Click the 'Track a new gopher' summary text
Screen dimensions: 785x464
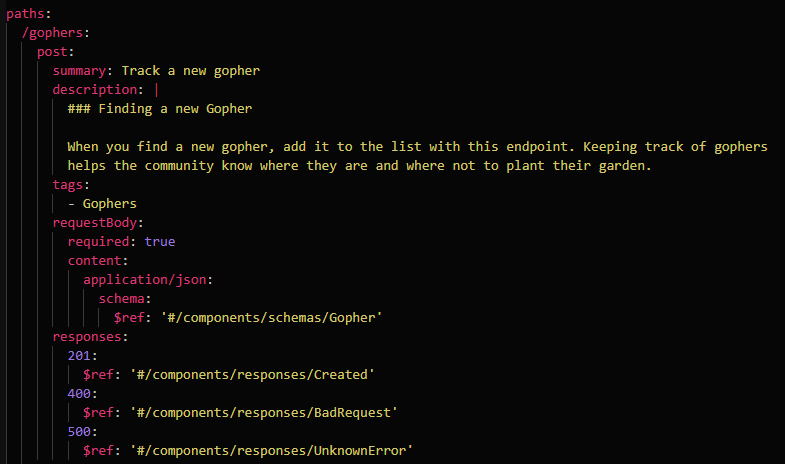[x=190, y=71]
